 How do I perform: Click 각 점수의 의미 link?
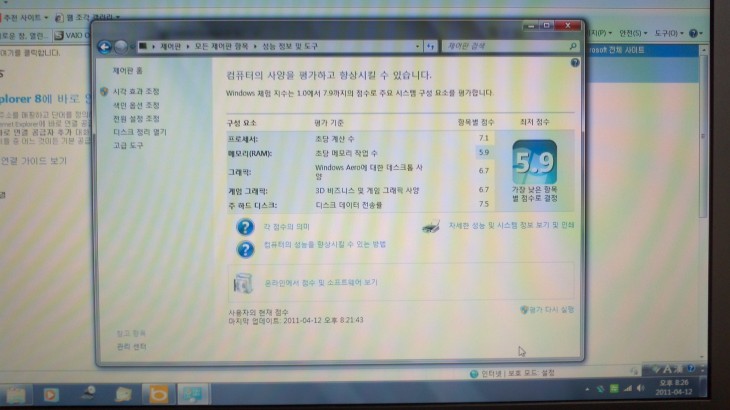(x=286, y=227)
